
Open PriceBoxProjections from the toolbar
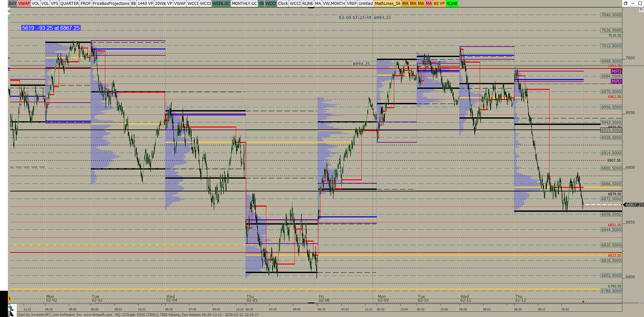pos(111,4)
